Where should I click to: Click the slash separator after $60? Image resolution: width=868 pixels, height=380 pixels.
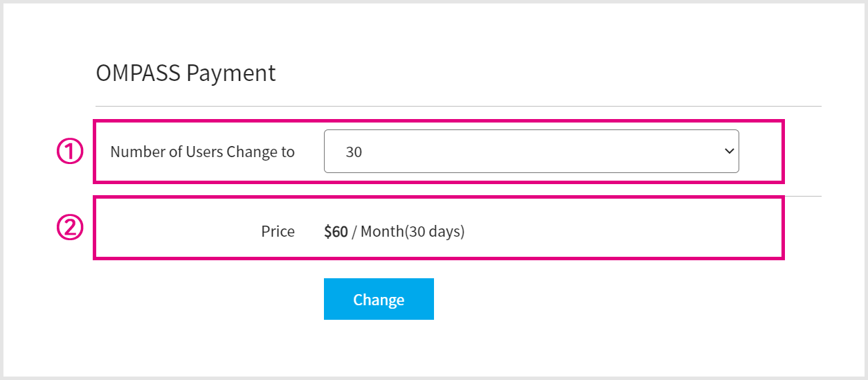(x=354, y=232)
